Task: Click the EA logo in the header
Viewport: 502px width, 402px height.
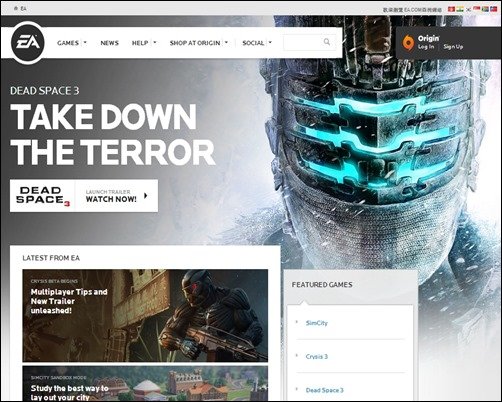Action: click(28, 43)
